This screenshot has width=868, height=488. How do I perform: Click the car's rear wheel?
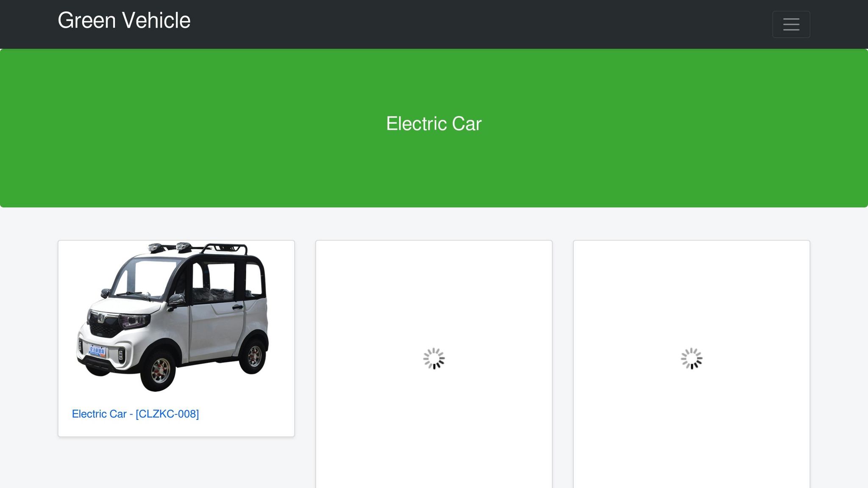click(253, 355)
